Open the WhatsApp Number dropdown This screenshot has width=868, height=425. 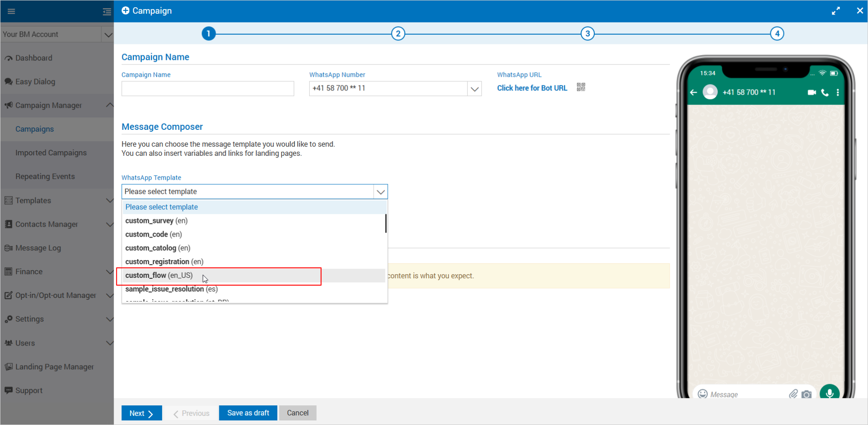pos(475,89)
